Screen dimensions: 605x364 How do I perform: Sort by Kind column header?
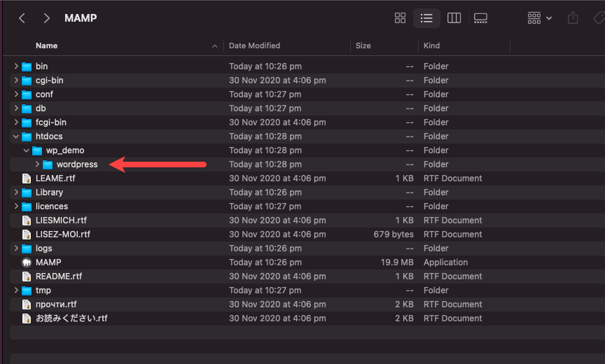coord(431,45)
